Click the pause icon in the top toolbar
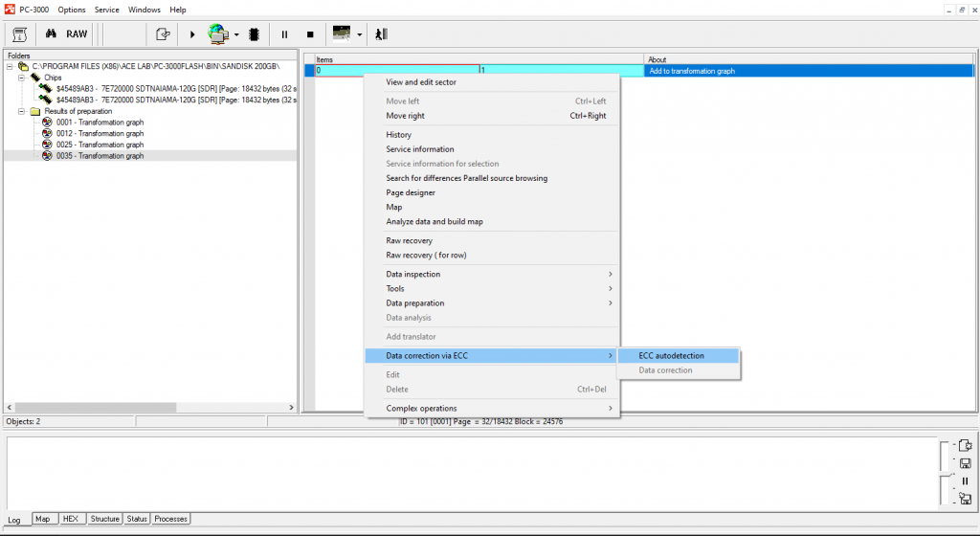Screen dimensions: 980x536 pyautogui.click(x=284, y=33)
